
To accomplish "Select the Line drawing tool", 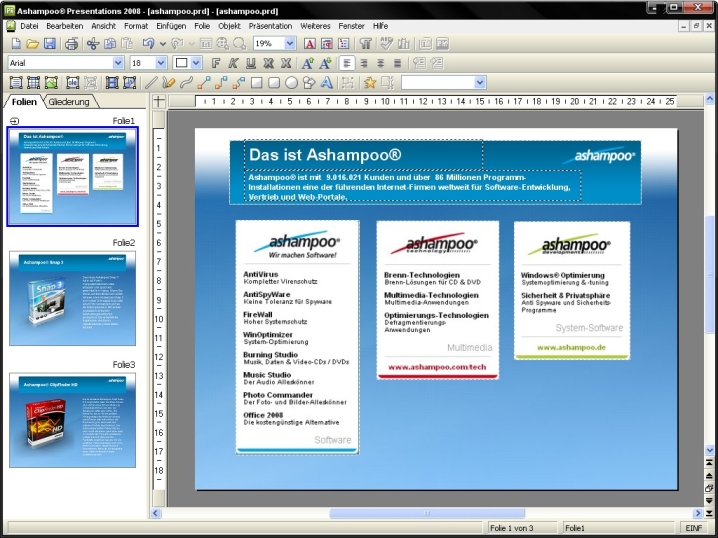I will click(151, 83).
